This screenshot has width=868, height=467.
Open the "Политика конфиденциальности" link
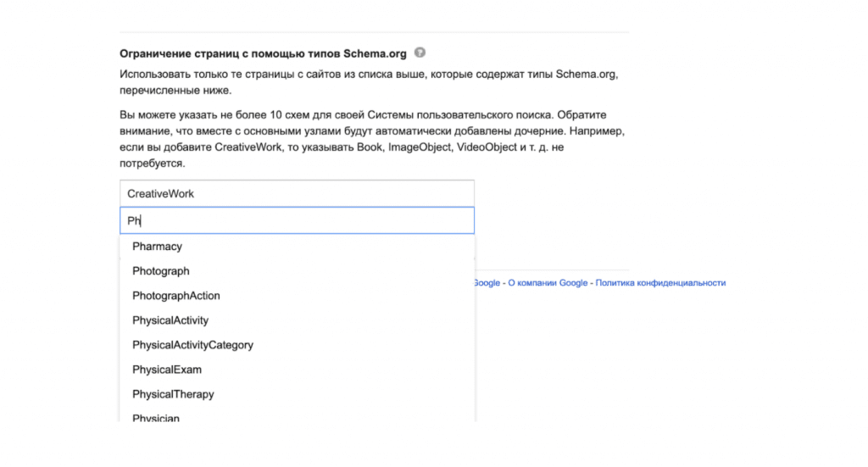tap(660, 283)
